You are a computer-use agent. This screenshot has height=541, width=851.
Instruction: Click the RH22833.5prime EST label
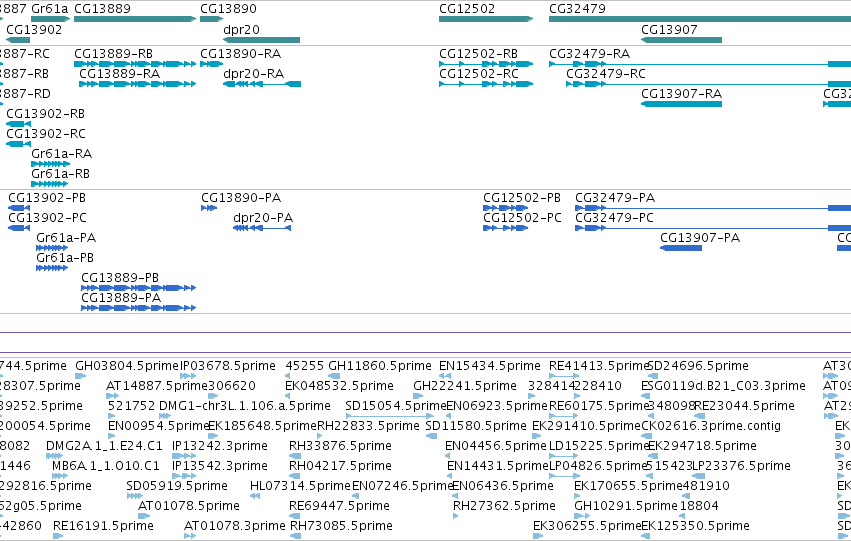point(368,427)
